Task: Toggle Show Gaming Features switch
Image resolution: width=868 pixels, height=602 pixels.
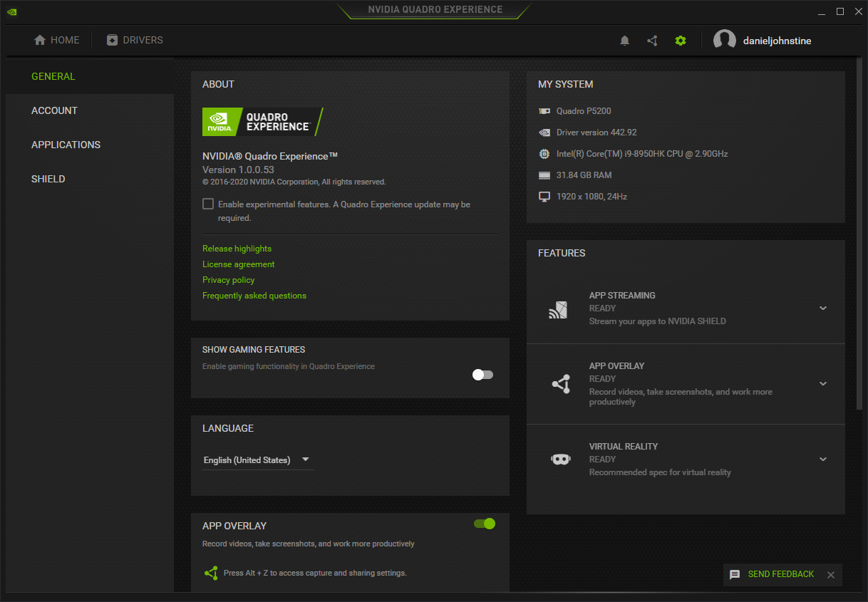Action: pos(482,375)
